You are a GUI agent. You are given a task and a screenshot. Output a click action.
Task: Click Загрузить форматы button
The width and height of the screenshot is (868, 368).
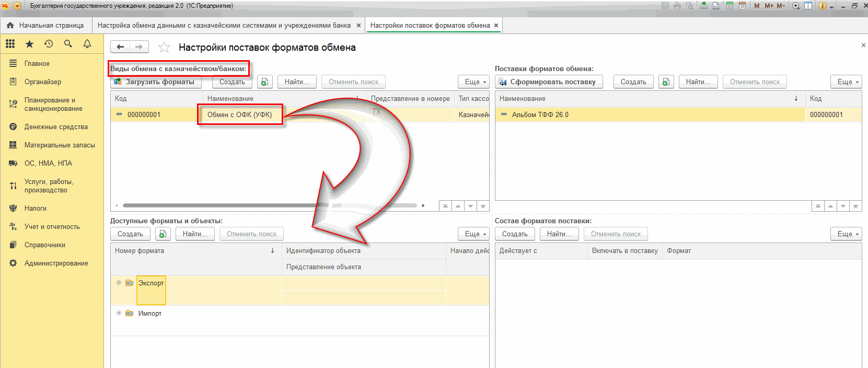click(x=155, y=82)
